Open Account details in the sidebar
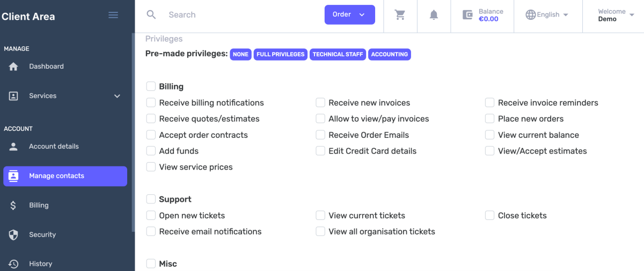This screenshot has width=644, height=271. 54,147
